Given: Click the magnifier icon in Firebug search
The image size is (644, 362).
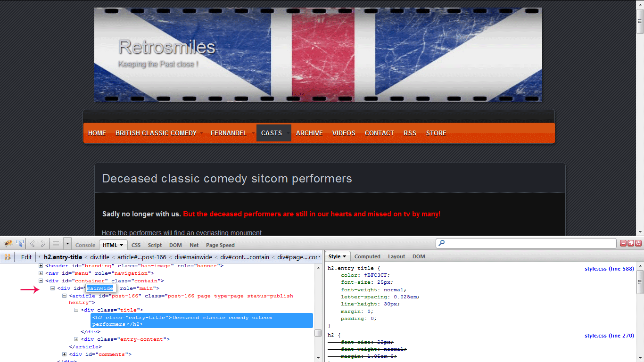Looking at the screenshot, I should [442, 243].
